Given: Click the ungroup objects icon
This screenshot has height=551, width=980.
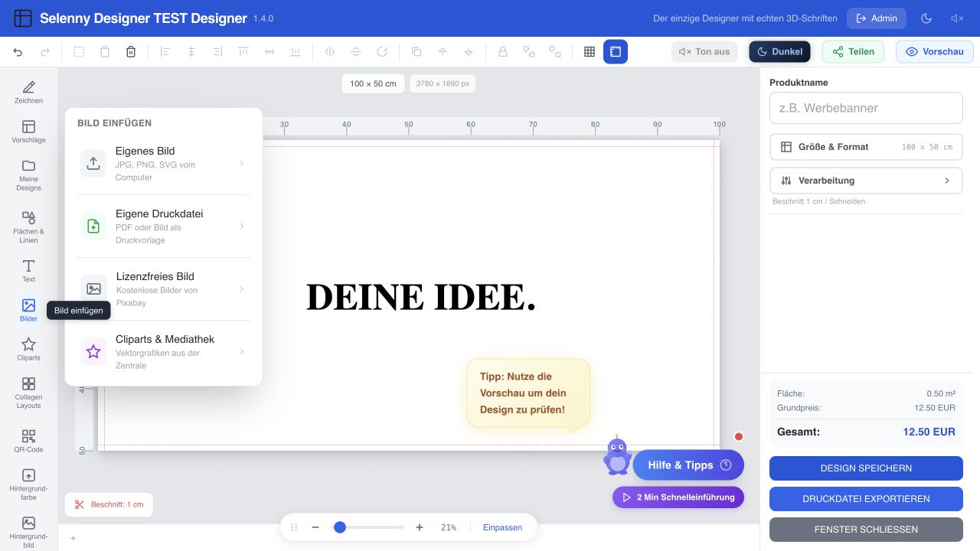Looking at the screenshot, I should click(555, 52).
